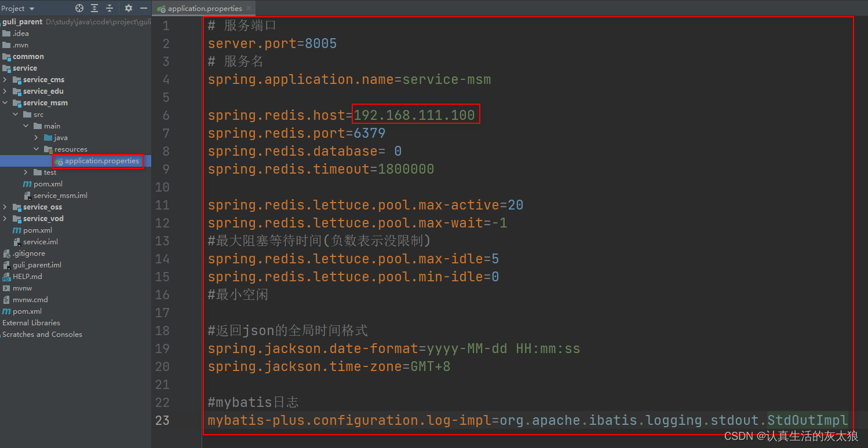Close the application.properties editor tab

249,9
